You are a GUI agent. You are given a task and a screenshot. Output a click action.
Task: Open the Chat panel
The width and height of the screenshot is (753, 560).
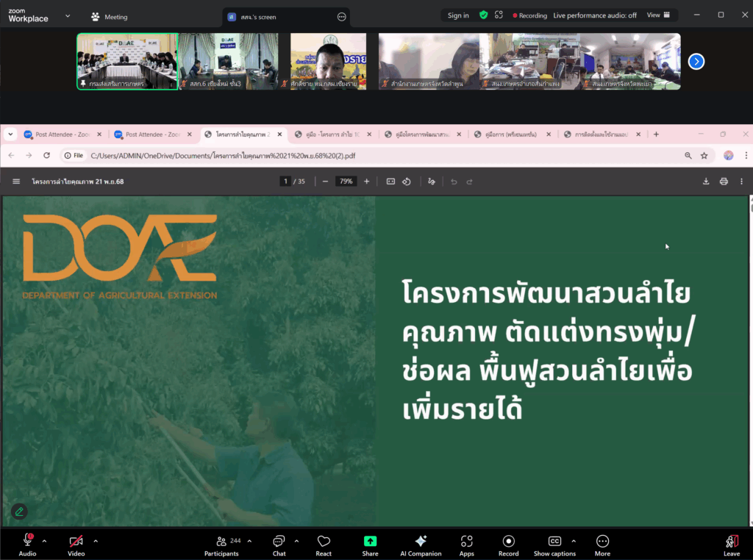[x=279, y=545]
